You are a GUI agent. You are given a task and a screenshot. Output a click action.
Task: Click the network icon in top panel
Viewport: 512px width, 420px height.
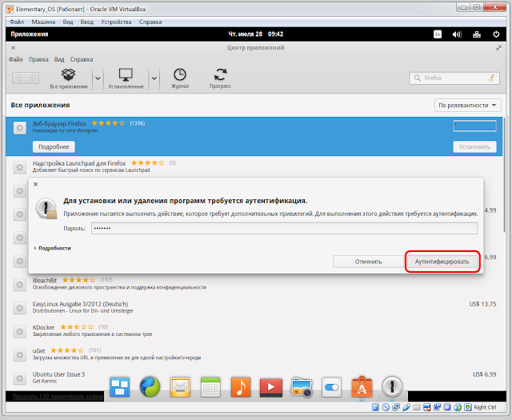pos(477,34)
